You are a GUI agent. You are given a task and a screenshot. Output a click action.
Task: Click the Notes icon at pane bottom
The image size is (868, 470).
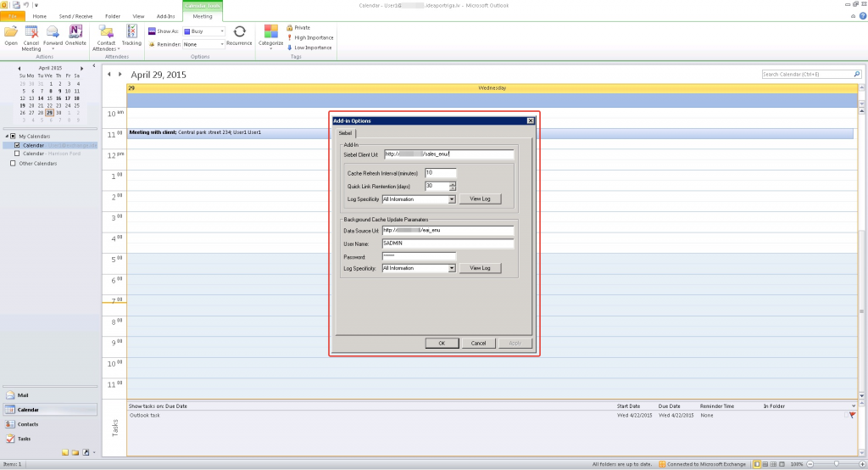click(x=65, y=452)
